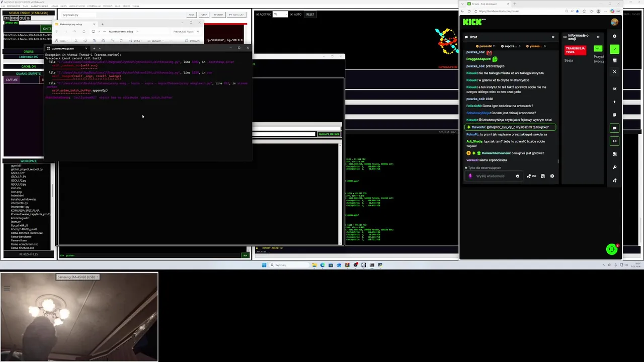Click the ONLINE status toggle
This screenshot has height=362, width=644.
(29, 51)
